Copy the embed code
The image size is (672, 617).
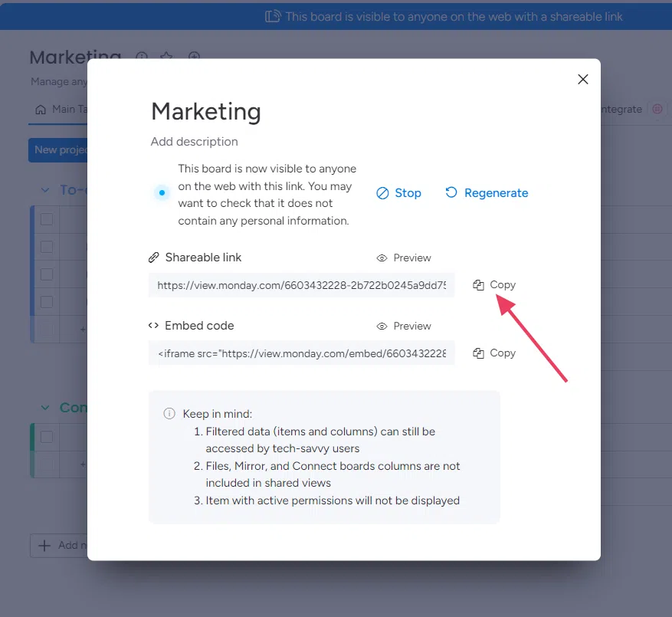point(494,353)
